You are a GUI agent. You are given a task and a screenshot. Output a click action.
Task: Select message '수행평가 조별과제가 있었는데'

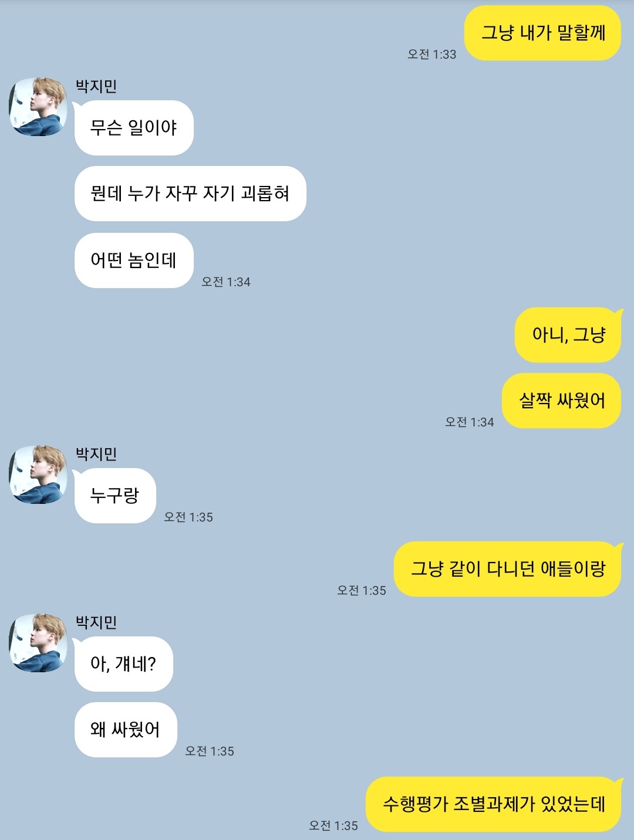(x=494, y=804)
